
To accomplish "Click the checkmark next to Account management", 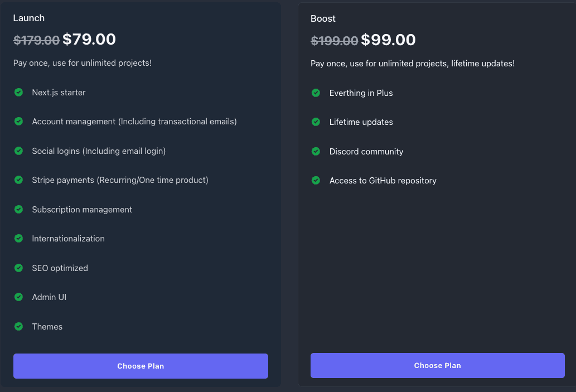I will coord(18,122).
